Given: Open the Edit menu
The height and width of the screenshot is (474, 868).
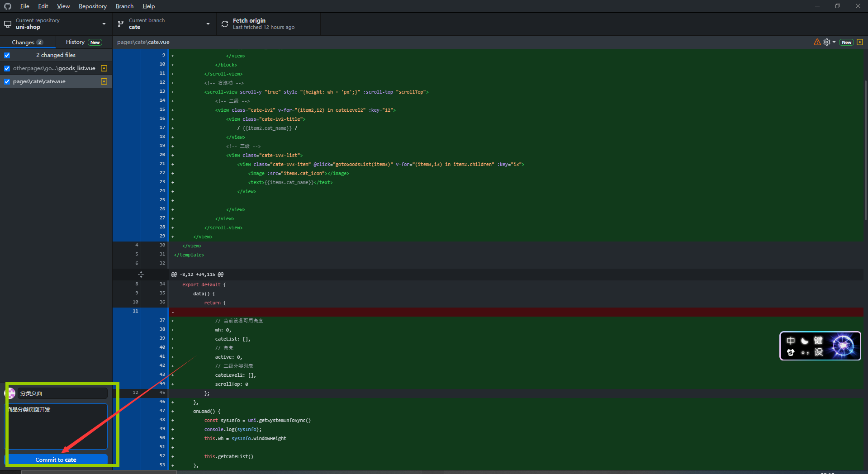Looking at the screenshot, I should click(x=43, y=6).
